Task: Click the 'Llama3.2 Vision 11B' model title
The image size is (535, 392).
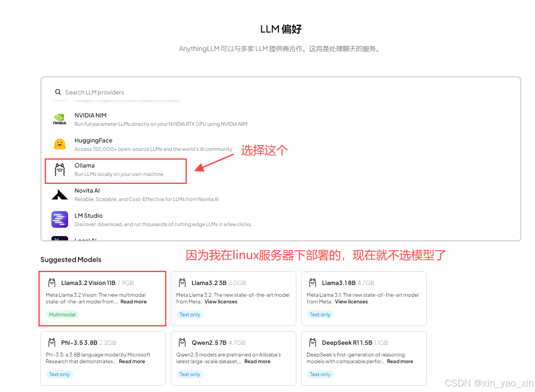Action: point(88,283)
